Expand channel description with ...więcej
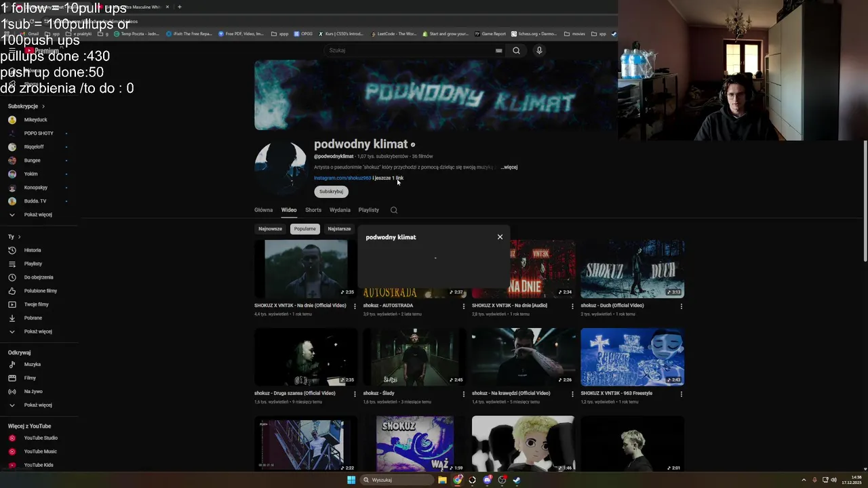Screen dimensions: 868x488 point(509,167)
